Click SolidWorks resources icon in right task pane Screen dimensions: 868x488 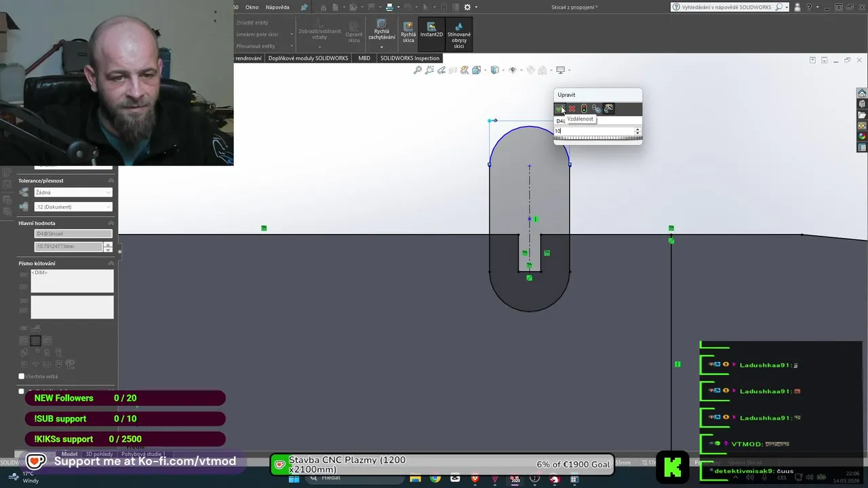click(x=862, y=94)
